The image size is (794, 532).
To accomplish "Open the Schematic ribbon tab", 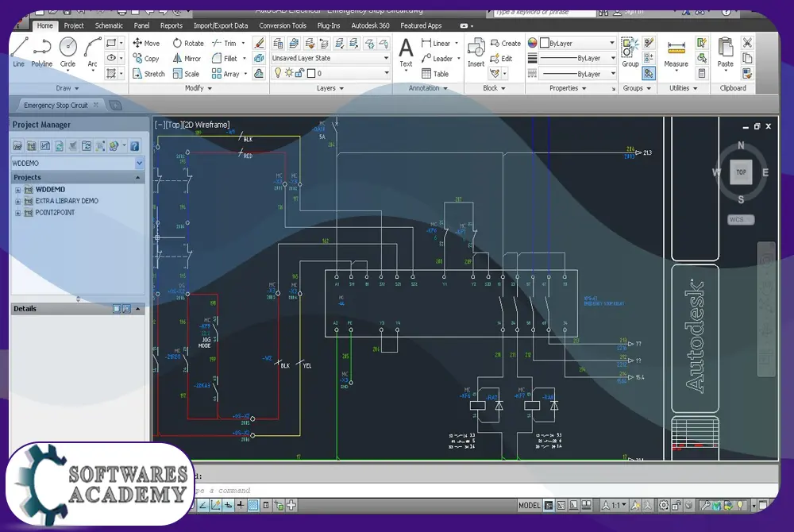I will (x=109, y=25).
